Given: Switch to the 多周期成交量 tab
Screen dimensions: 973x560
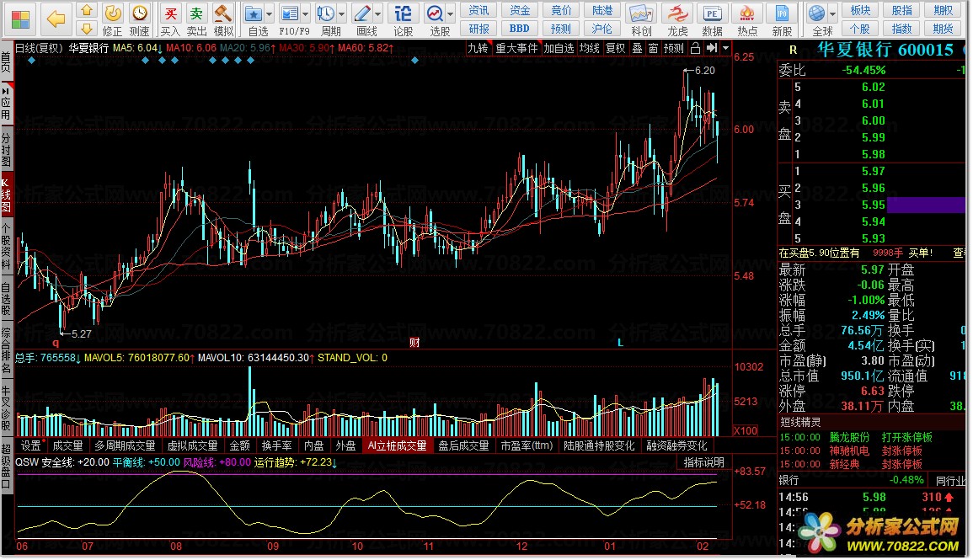Looking at the screenshot, I should point(124,445).
